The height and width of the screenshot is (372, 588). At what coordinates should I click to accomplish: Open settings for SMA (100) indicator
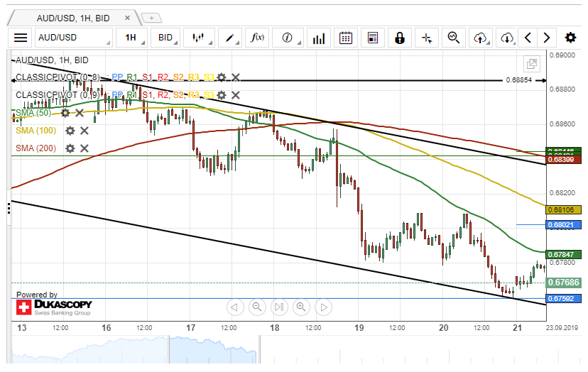[x=70, y=131]
